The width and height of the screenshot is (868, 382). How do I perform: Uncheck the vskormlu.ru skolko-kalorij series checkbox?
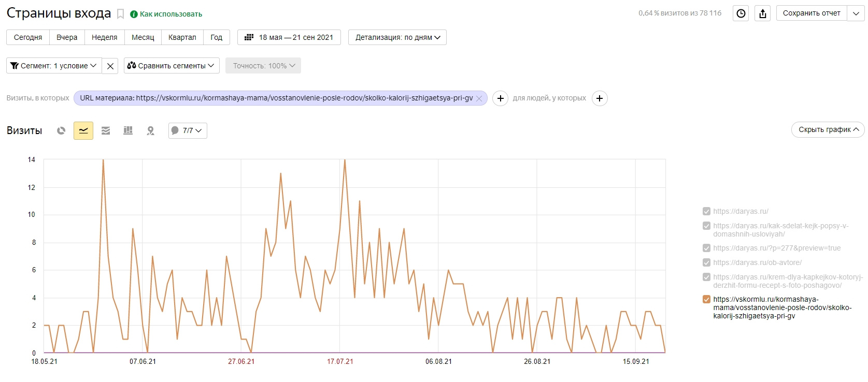tap(706, 299)
